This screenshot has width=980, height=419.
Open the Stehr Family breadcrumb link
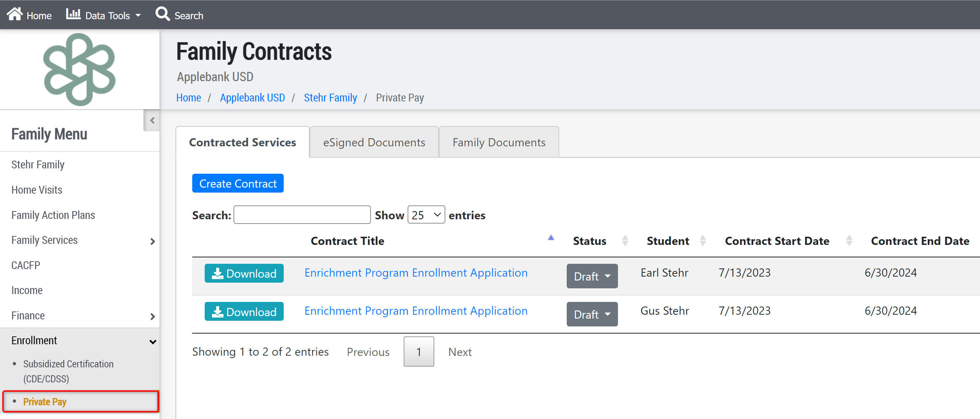coord(330,98)
